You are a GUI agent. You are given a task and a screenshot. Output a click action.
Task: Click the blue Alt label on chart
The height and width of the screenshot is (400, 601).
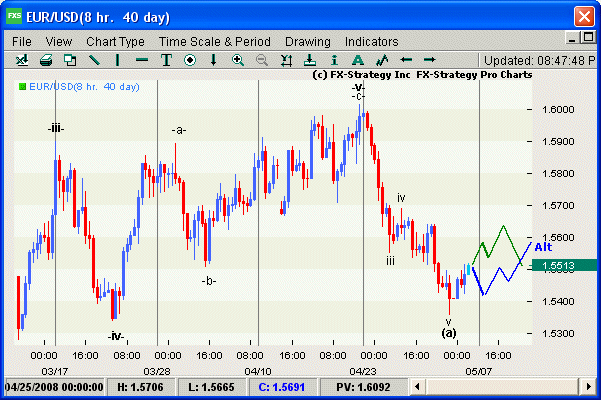[544, 247]
